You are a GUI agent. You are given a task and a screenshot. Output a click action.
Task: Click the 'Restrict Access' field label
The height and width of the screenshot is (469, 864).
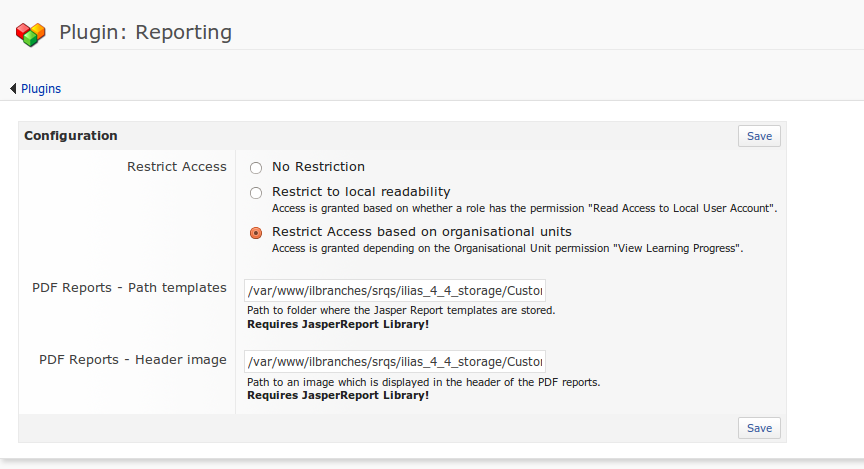click(x=177, y=167)
